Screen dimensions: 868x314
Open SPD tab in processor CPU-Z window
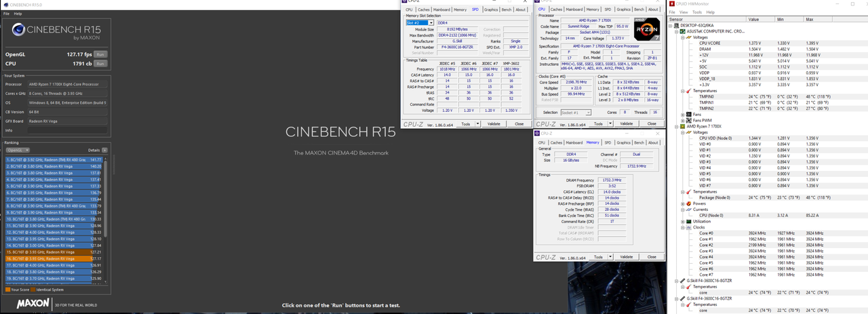click(608, 9)
